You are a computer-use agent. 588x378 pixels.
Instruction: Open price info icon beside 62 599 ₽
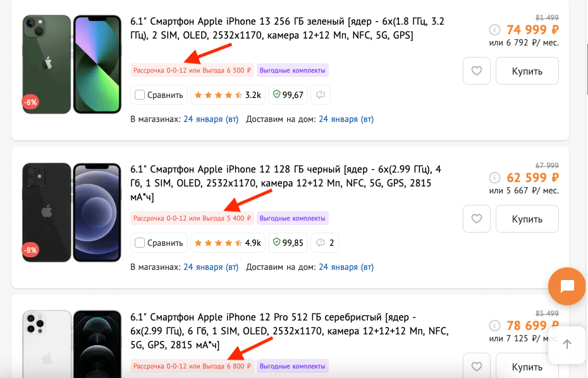pos(494,178)
